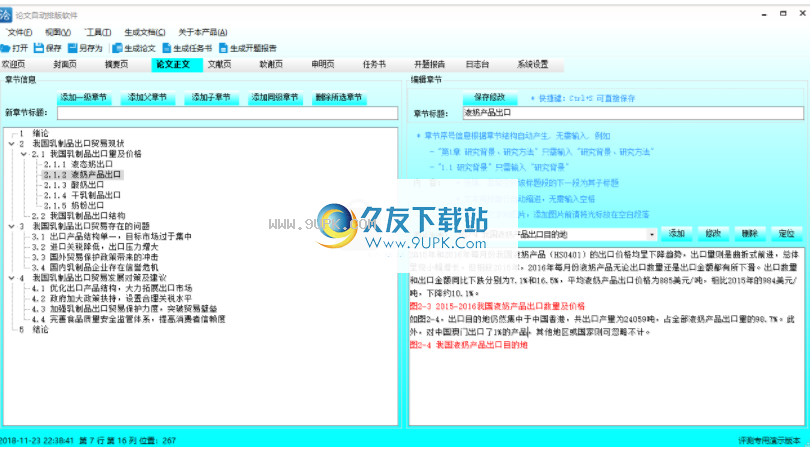Select tree item 3.2 进口关税降低

coord(95,247)
